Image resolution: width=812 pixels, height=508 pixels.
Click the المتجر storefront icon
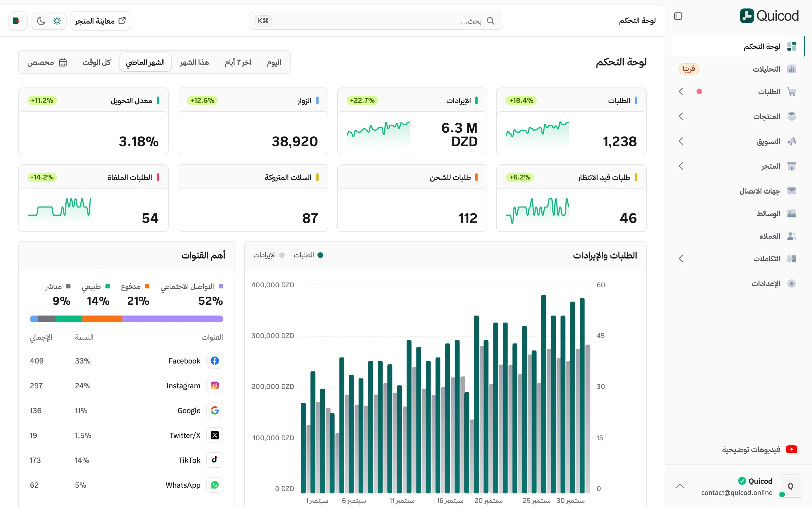[791, 166]
